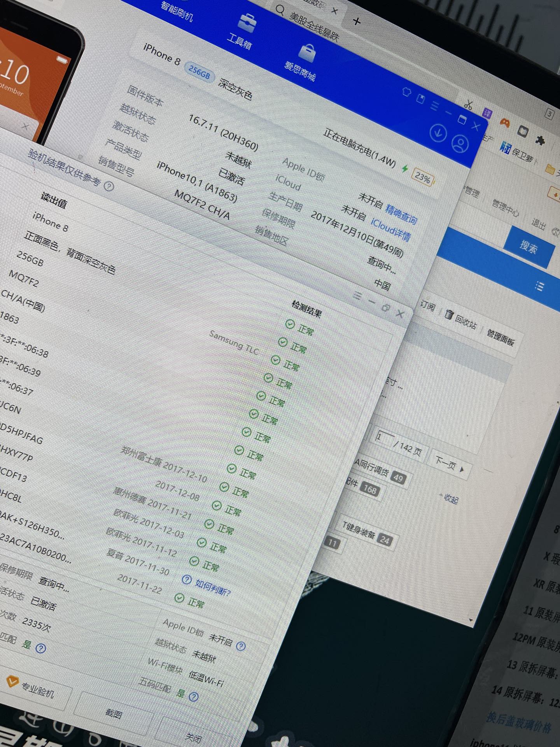
Task: Click the 如何判断? link
Action: [213, 588]
